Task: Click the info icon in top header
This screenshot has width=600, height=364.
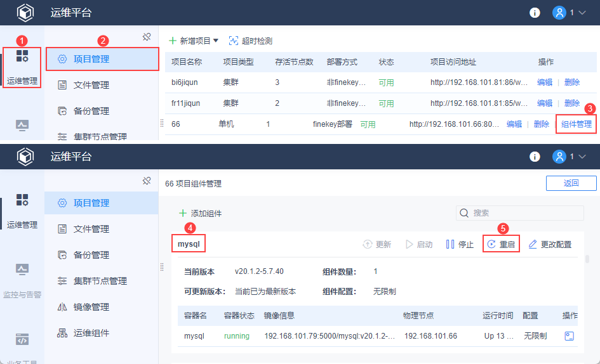Action: 535,13
